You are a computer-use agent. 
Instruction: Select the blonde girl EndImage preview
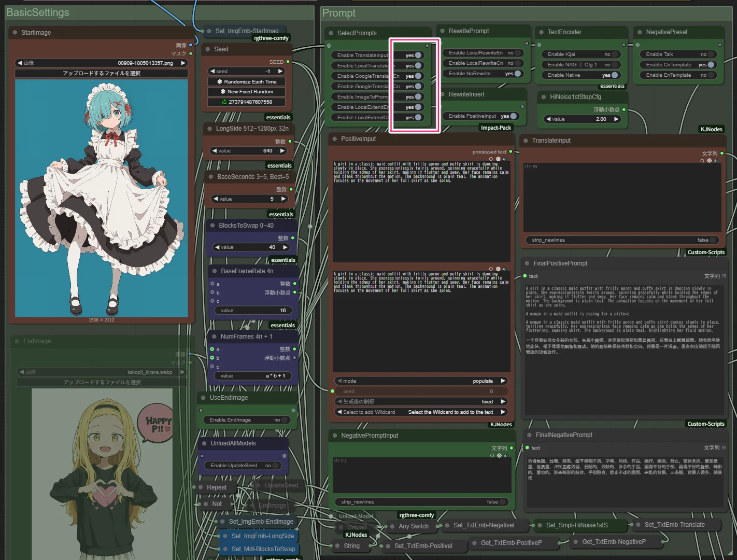(x=102, y=474)
